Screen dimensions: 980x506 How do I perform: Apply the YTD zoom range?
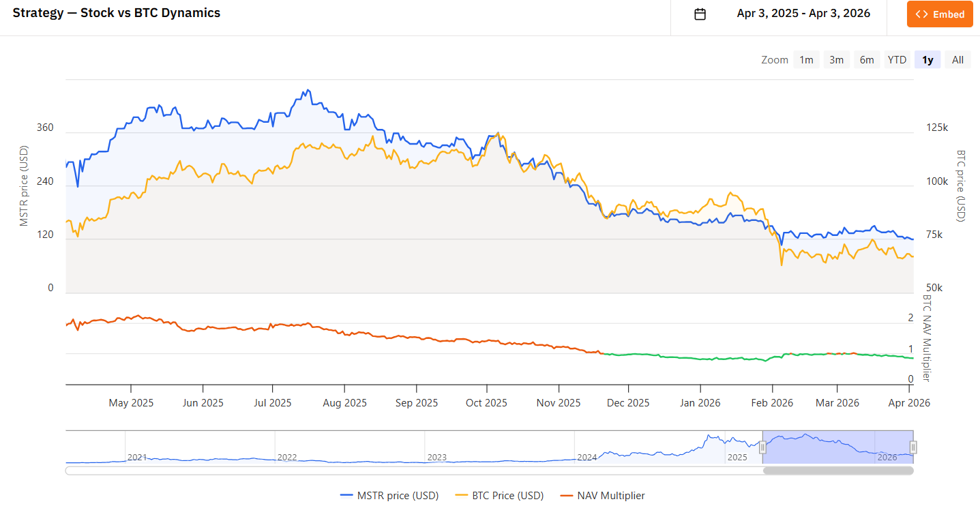896,59
